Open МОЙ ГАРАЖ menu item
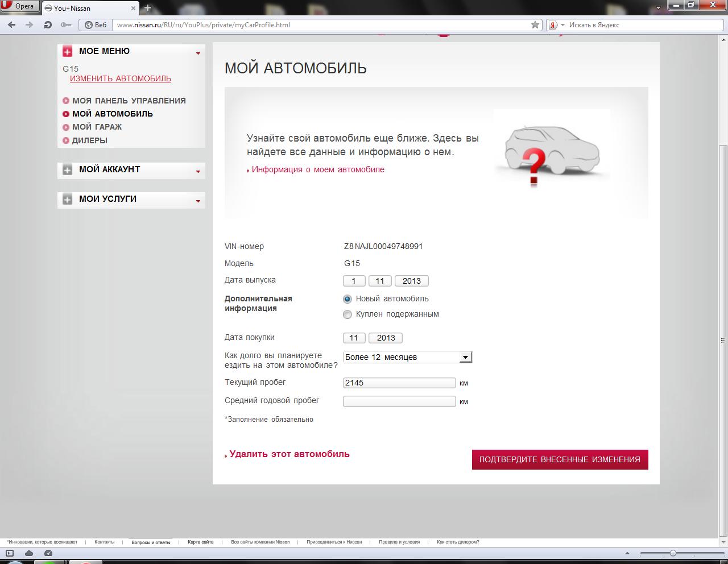This screenshot has height=564, width=728. pyautogui.click(x=97, y=127)
